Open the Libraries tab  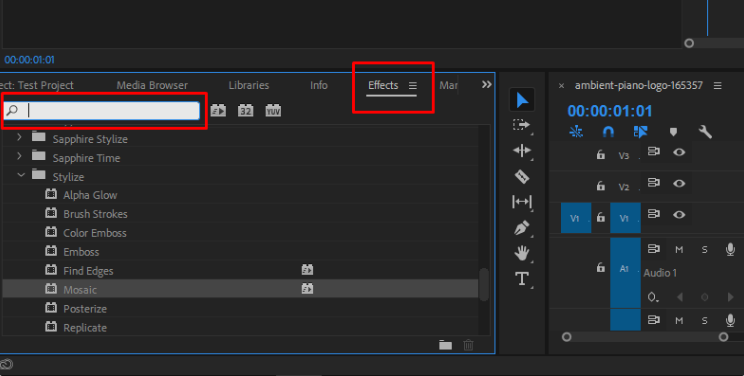click(x=249, y=85)
